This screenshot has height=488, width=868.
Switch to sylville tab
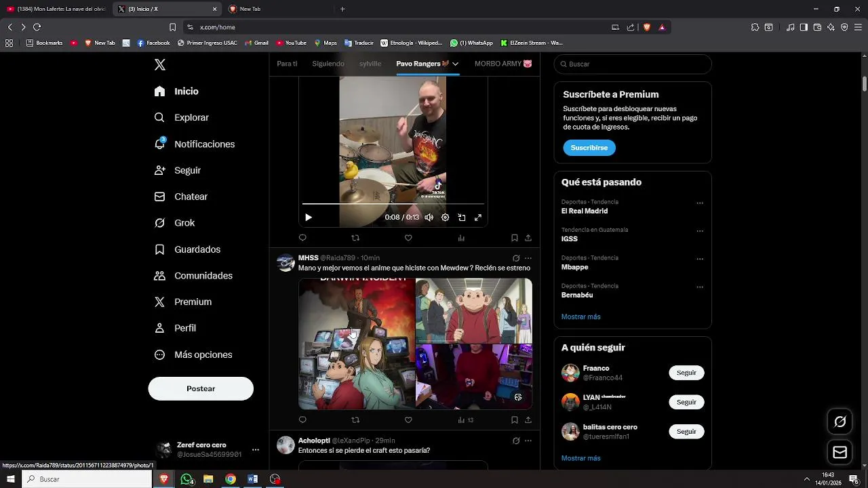(x=370, y=64)
